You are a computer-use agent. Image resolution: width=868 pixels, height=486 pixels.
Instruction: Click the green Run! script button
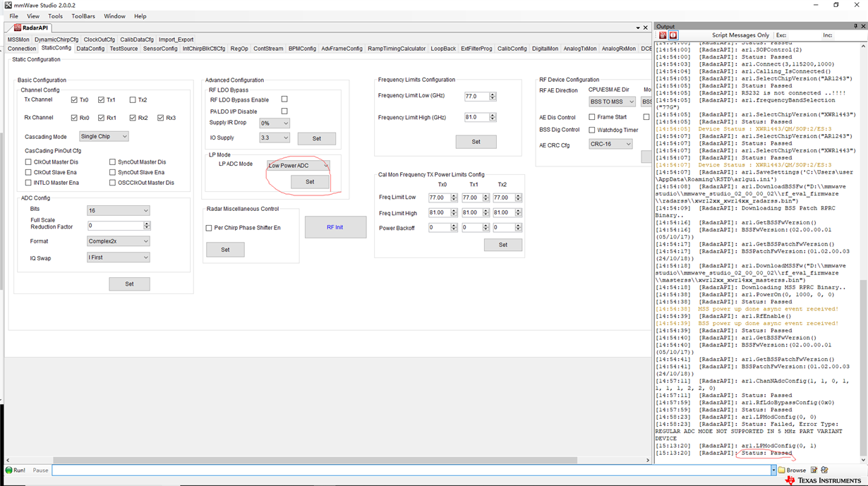15,470
